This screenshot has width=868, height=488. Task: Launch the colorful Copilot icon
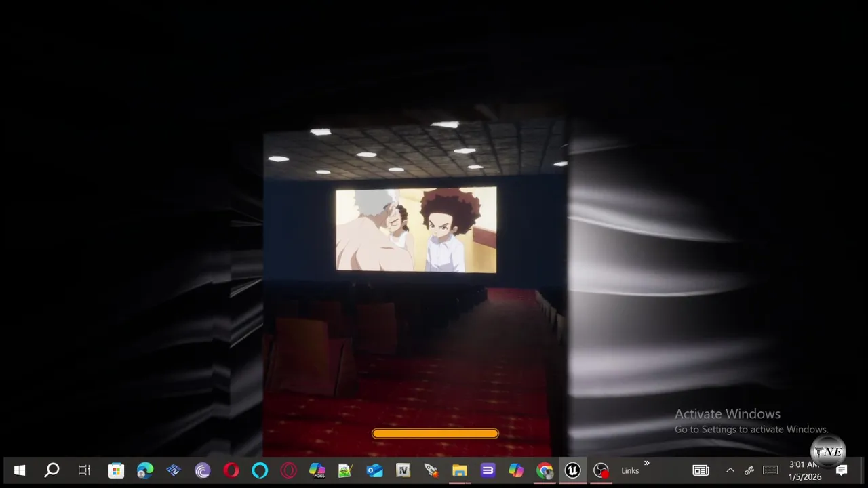pos(516,470)
